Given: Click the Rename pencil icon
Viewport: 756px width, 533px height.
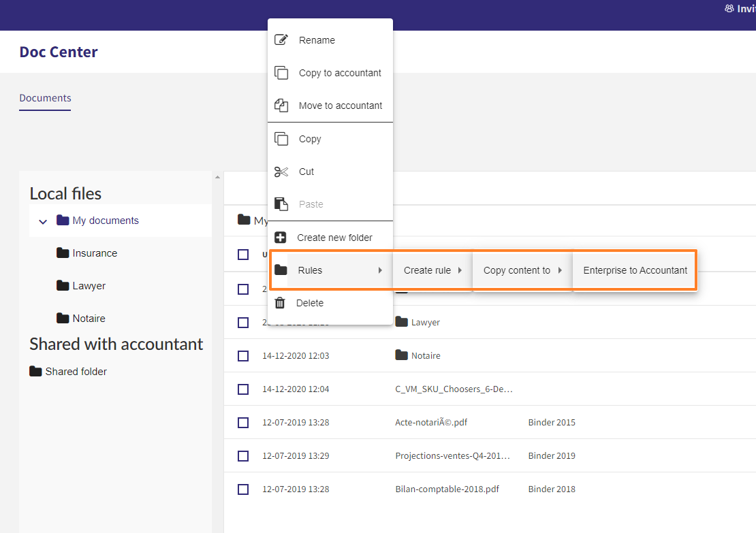Looking at the screenshot, I should click(x=281, y=40).
